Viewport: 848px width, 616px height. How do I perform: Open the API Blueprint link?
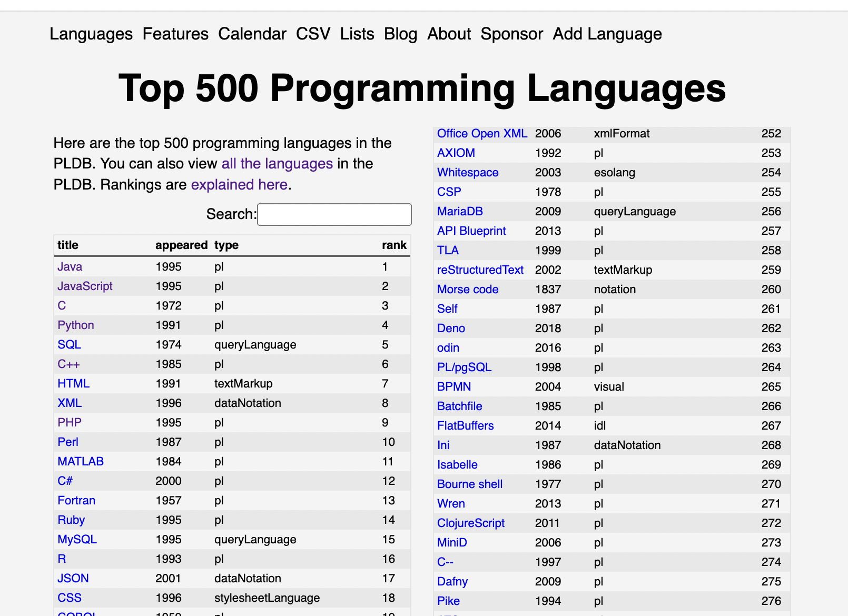click(x=471, y=231)
